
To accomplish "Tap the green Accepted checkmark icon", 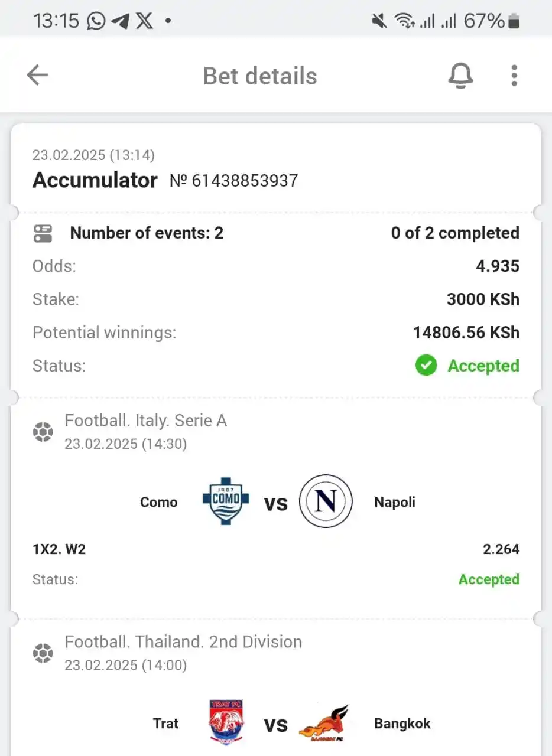I will (x=426, y=366).
